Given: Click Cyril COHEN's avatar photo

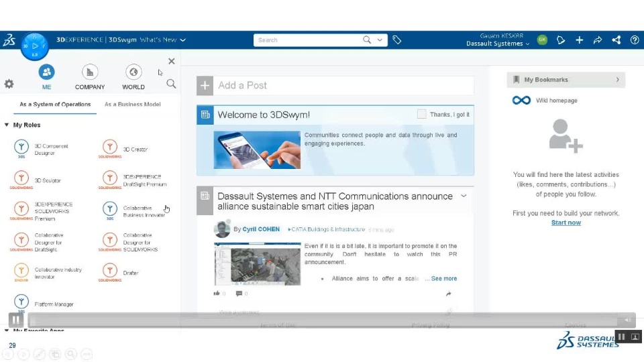Looking at the screenshot, I should (x=222, y=229).
